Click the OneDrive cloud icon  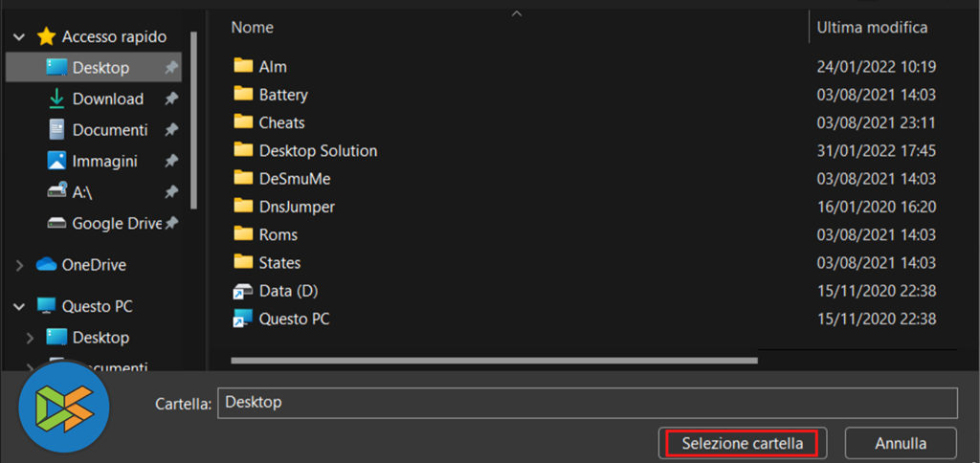tap(46, 265)
